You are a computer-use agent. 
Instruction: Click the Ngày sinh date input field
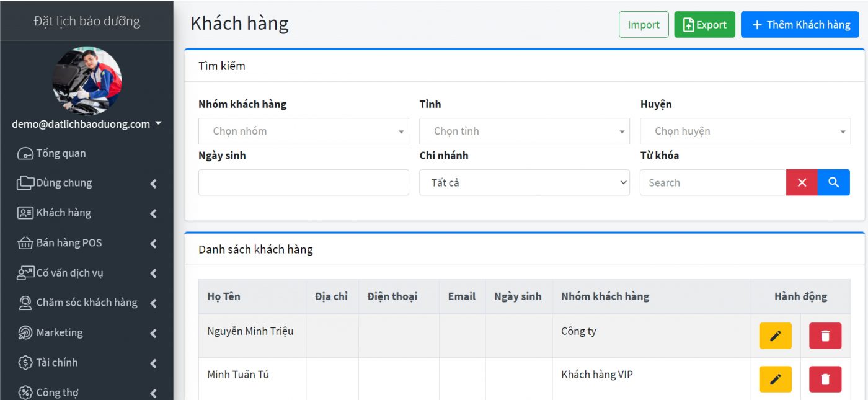coord(303,182)
